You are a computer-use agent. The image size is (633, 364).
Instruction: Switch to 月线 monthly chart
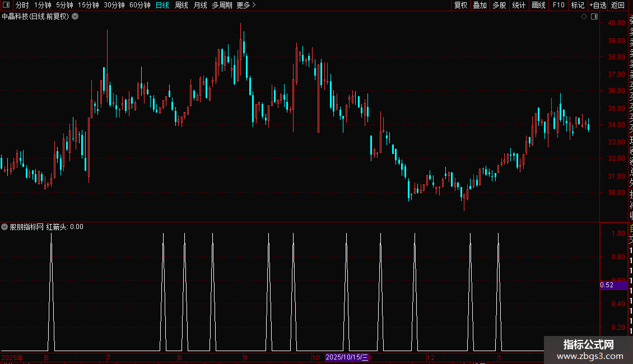point(200,5)
